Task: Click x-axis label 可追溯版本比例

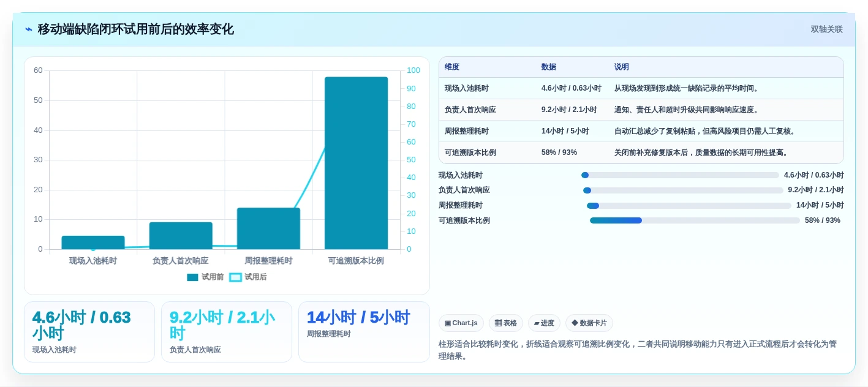Action: pos(356,261)
